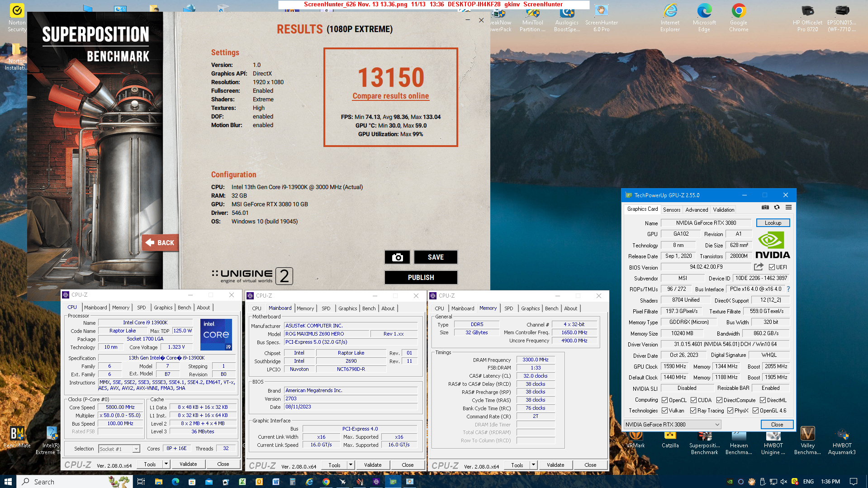Click the NVIDIA logo in GPU-Z
868x488 pixels.
click(773, 245)
